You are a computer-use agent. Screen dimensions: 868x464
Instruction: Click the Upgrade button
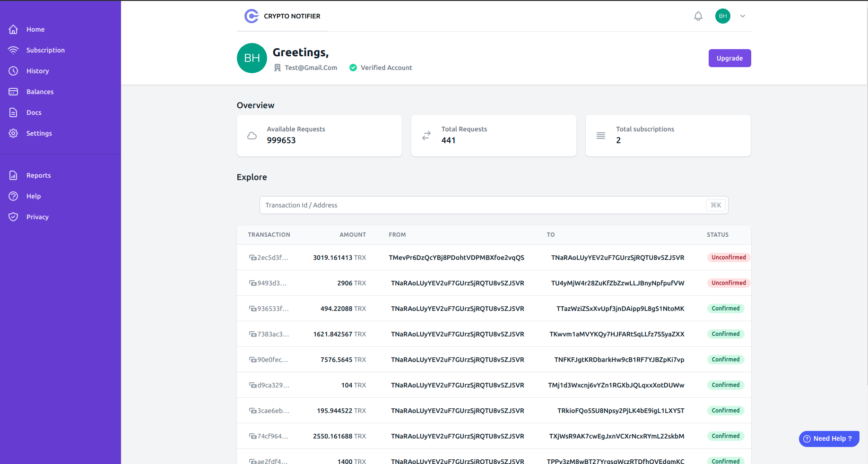(x=729, y=58)
